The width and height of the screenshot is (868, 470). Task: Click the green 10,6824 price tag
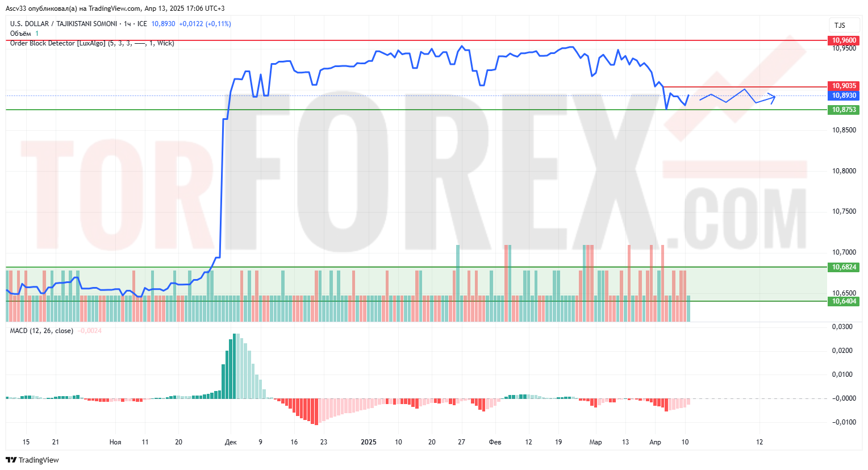pos(844,267)
